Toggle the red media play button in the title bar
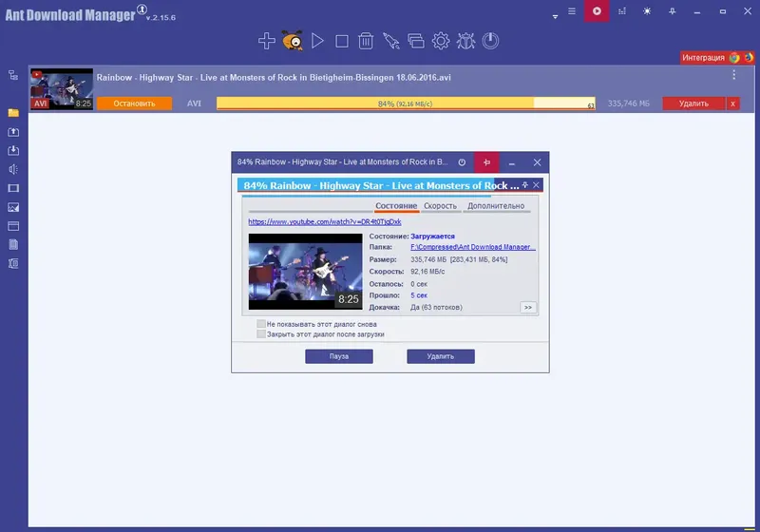The height and width of the screenshot is (532, 760). (597, 10)
